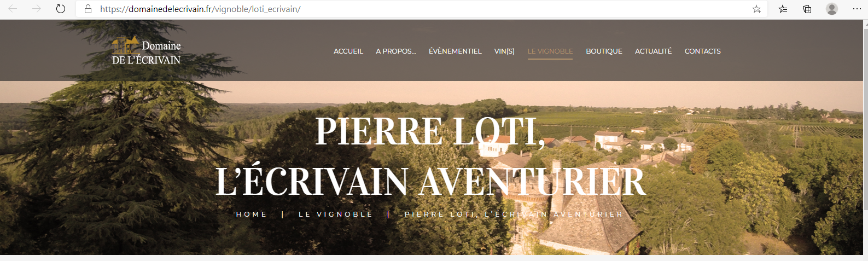Screen dimensions: 868x261
Task: Add page to favorites with star icon
Action: click(x=756, y=9)
